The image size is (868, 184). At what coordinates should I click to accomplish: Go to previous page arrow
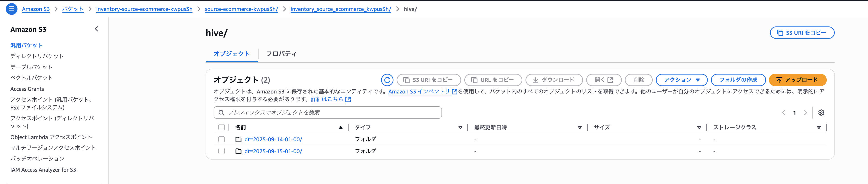coord(784,113)
